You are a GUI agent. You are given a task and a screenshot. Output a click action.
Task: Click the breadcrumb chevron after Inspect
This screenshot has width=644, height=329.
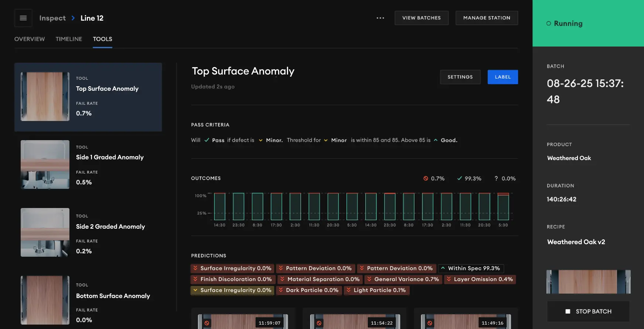pos(73,18)
